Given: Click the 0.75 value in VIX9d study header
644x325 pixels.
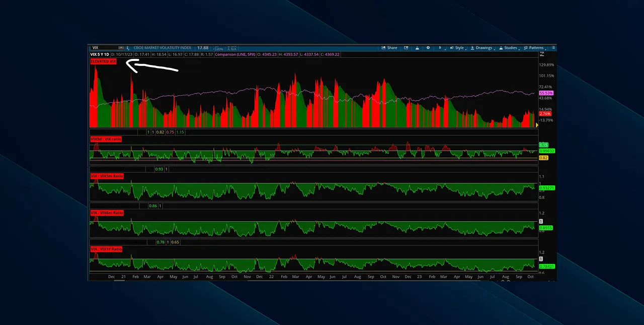Looking at the screenshot, I should pos(171,132).
